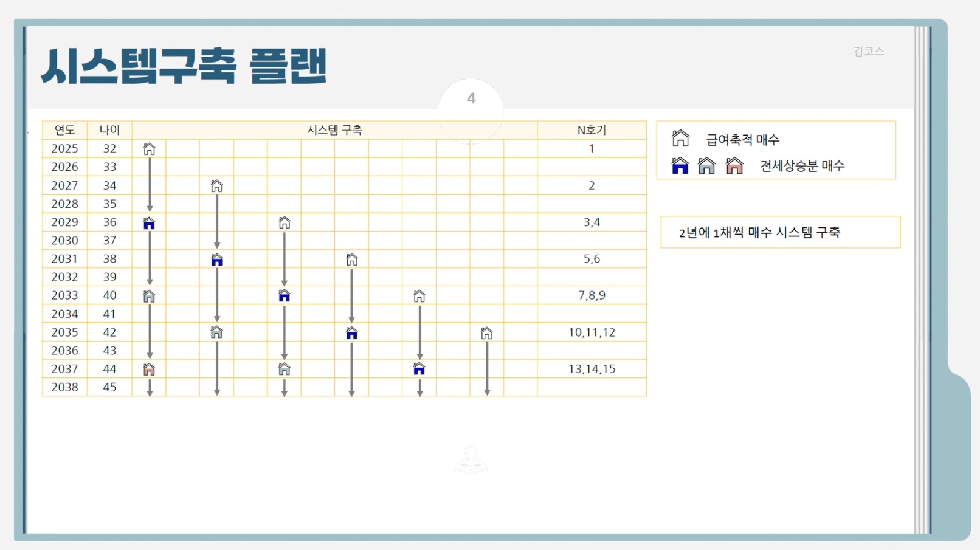Image resolution: width=980 pixels, height=550 pixels.
Task: Select the N호기 column header
Action: coord(592,130)
